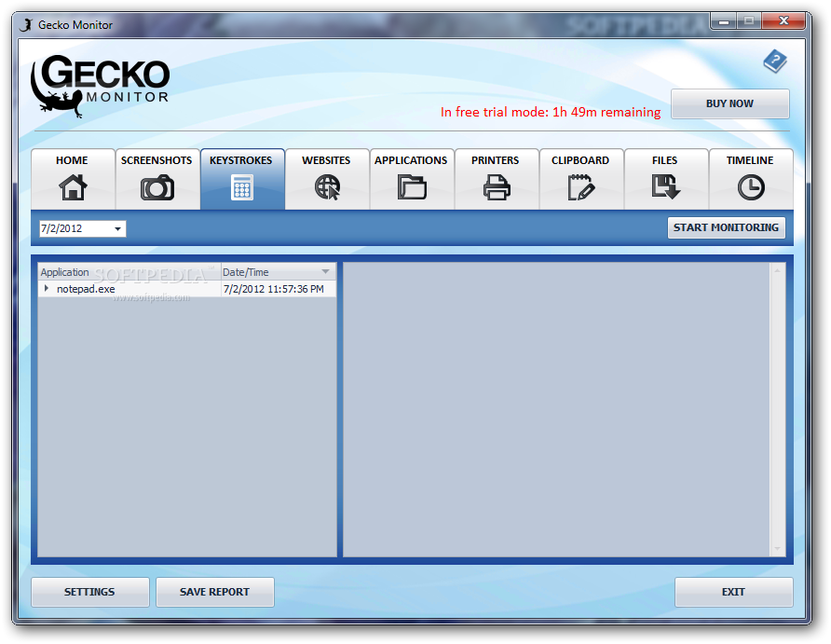831x644 pixels.
Task: Switch to the PRINTERS tab label
Action: coord(495,160)
